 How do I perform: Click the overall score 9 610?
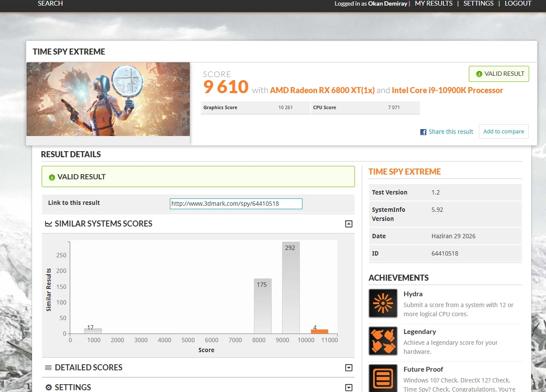[226, 87]
